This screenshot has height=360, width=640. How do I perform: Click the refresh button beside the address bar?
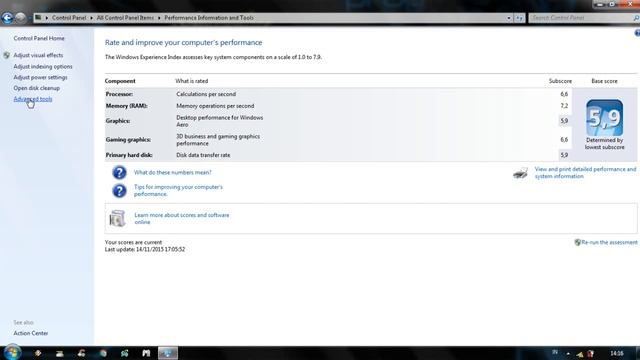[519, 18]
